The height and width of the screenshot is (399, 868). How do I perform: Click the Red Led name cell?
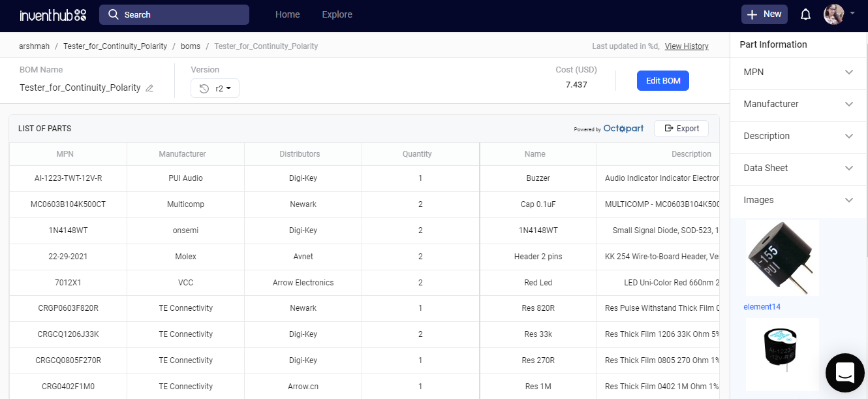click(x=538, y=283)
